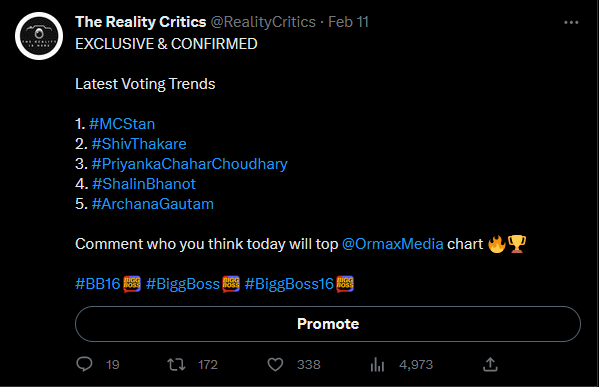This screenshot has width=599, height=387.
Task: Open the #PriyankaChaharChoudhary hashtag
Action: (x=189, y=164)
